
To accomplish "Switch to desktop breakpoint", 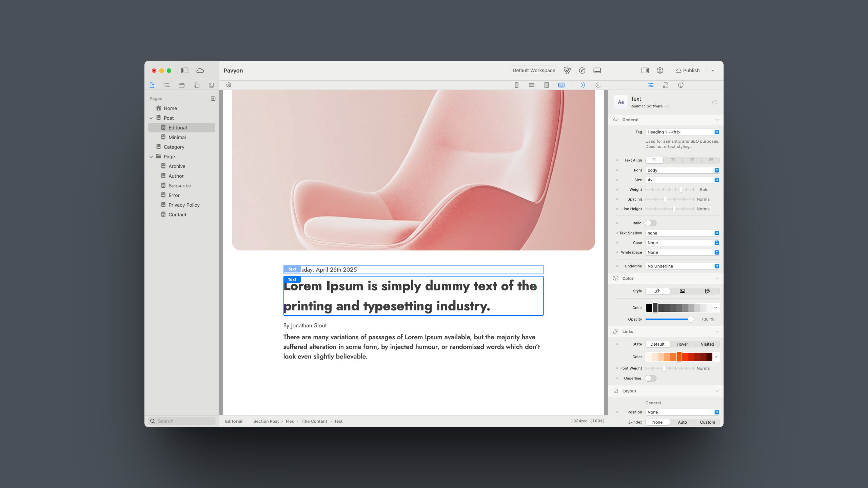I will 561,85.
